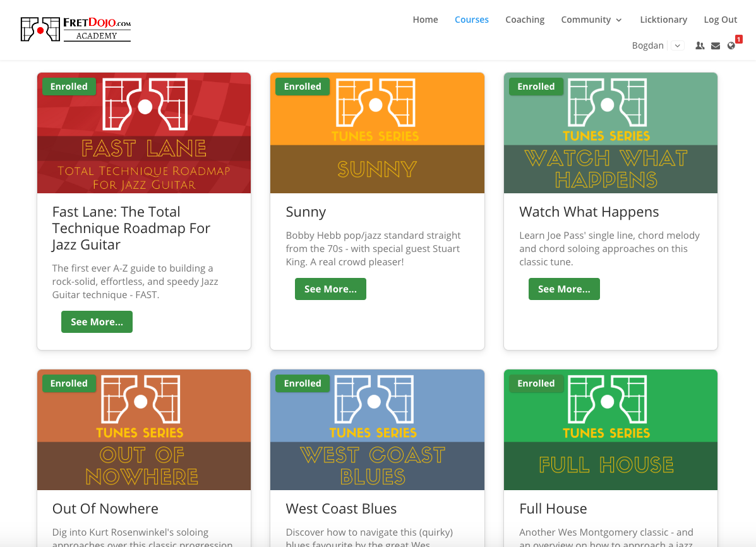Open the messages envelope icon
Viewport: 756px width, 547px height.
point(716,46)
